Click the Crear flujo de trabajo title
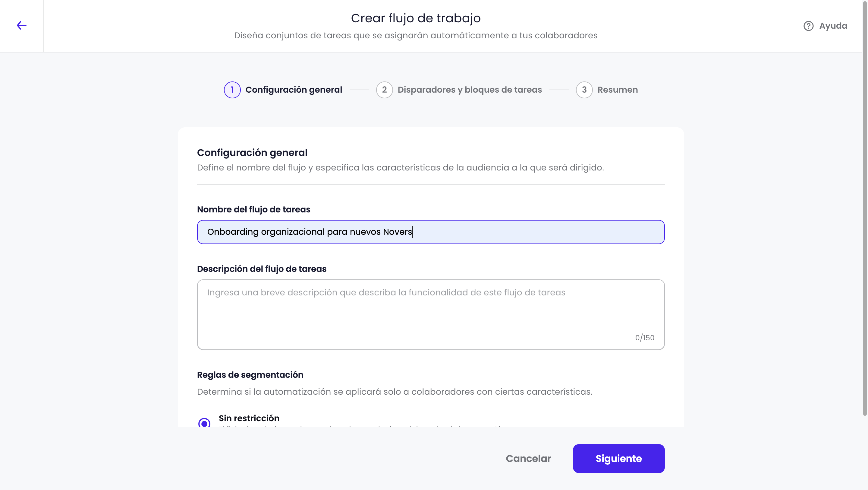The image size is (868, 490). (416, 18)
